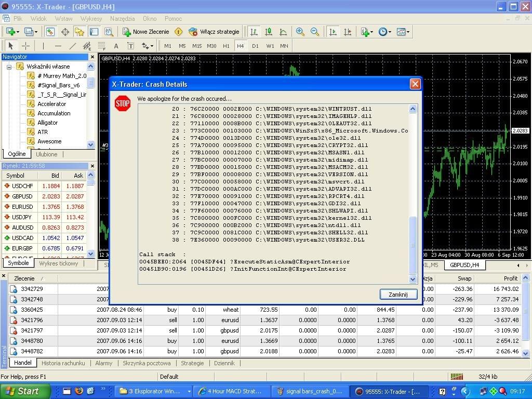
Task: Show the Data Window via crosshair-circle icon
Action: [65, 32]
